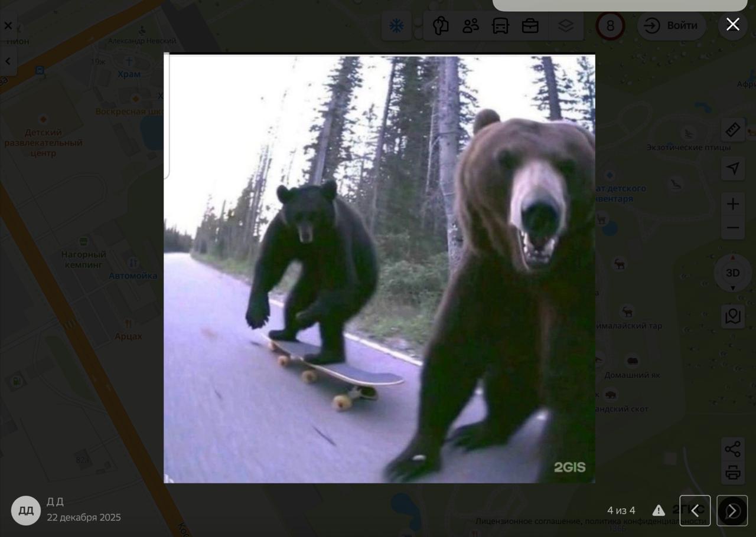
Task: Toggle the snowflake winter layer
Action: (x=396, y=26)
